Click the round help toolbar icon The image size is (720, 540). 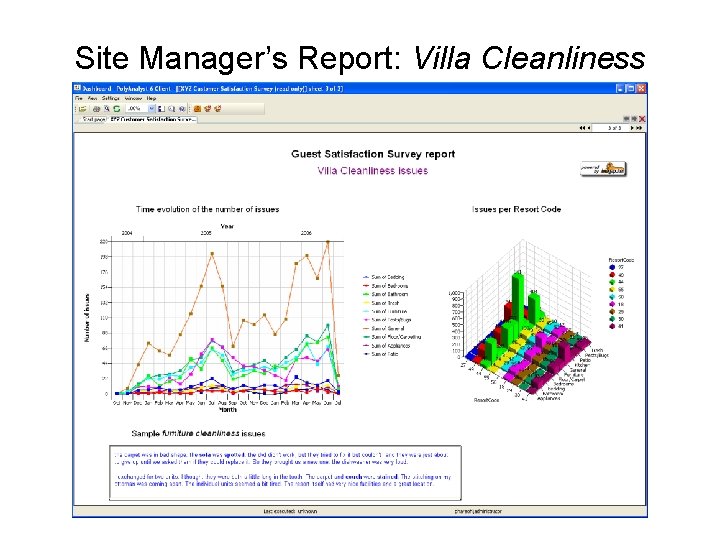[182, 109]
